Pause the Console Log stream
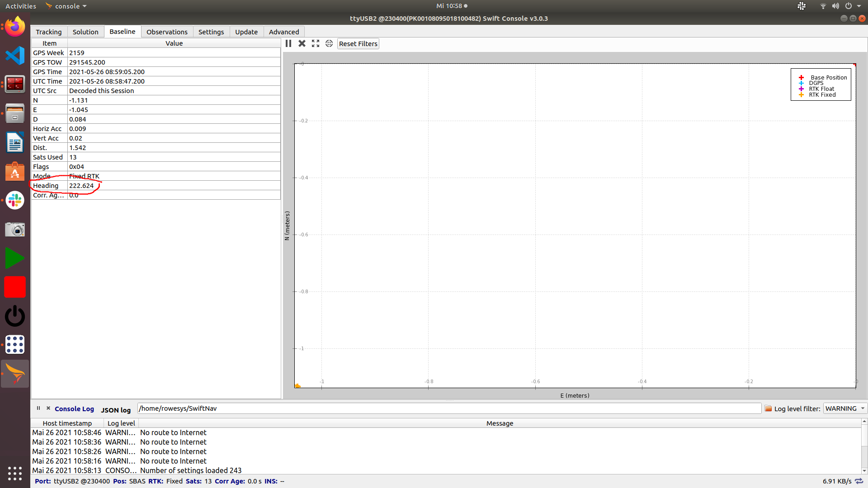 point(38,408)
